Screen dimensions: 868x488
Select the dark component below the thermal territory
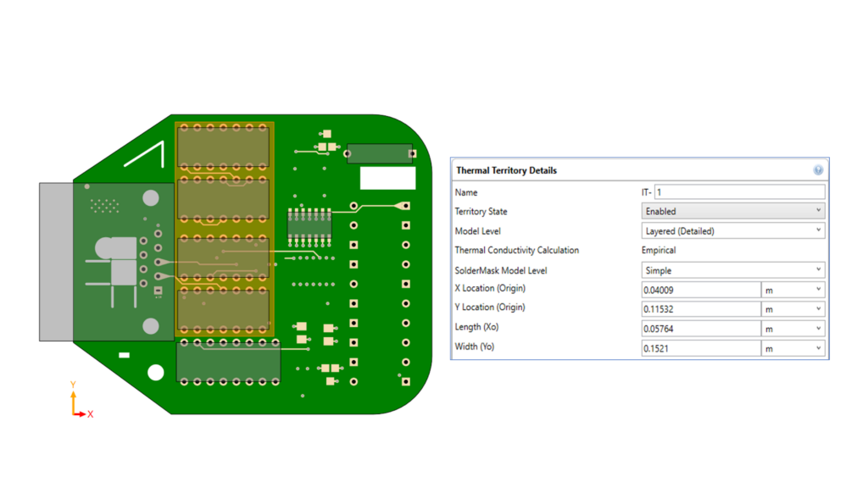coord(228,362)
